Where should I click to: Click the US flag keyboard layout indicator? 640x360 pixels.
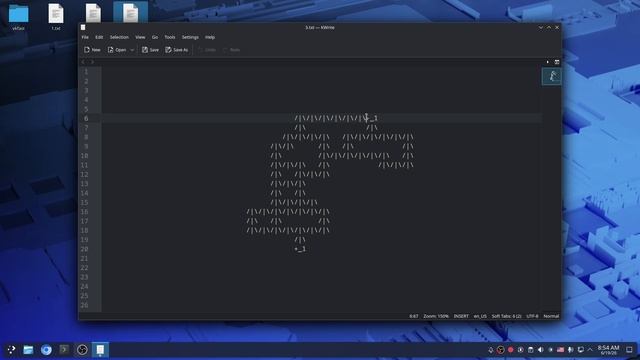click(560, 350)
